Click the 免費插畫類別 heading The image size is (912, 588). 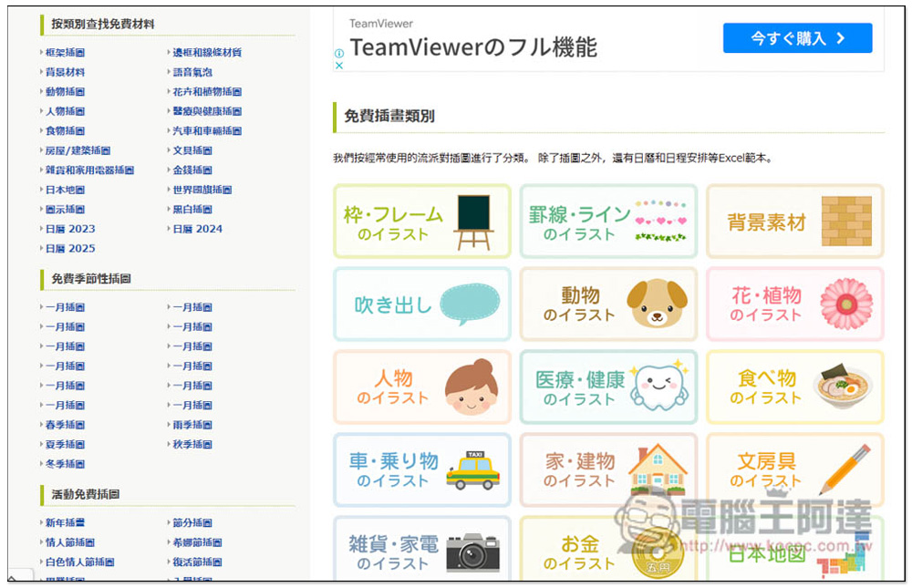(x=389, y=117)
